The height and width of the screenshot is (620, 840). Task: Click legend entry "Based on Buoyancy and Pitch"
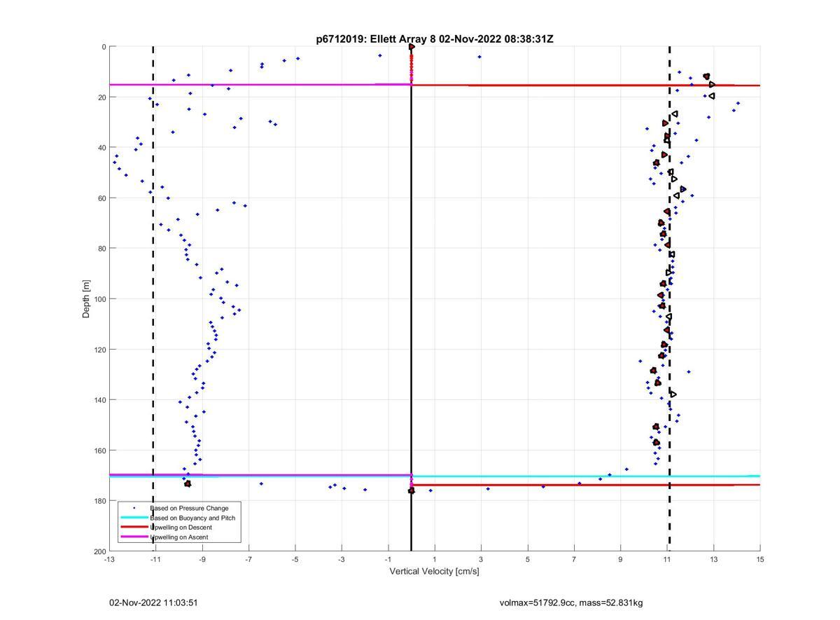click(192, 518)
